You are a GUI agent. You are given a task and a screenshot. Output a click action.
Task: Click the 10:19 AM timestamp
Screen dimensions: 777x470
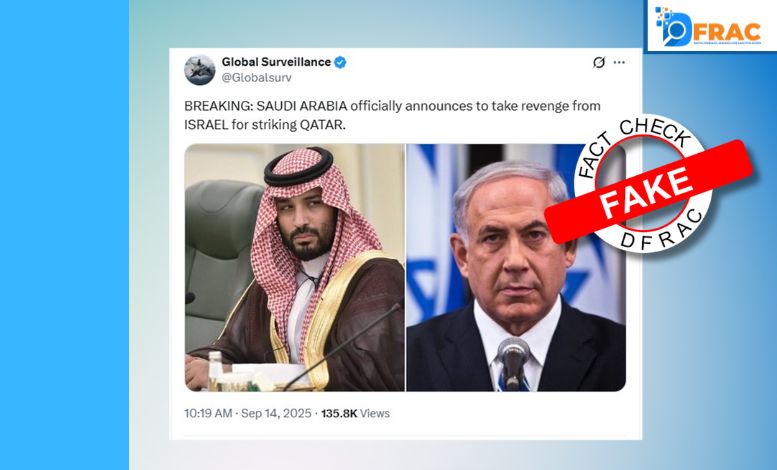coord(208,413)
